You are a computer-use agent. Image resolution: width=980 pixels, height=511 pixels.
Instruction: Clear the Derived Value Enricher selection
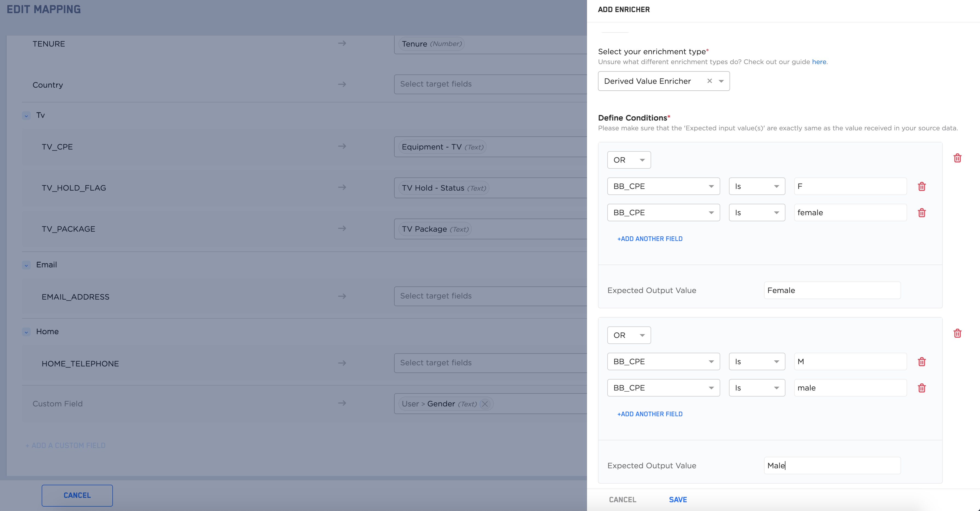coord(709,81)
